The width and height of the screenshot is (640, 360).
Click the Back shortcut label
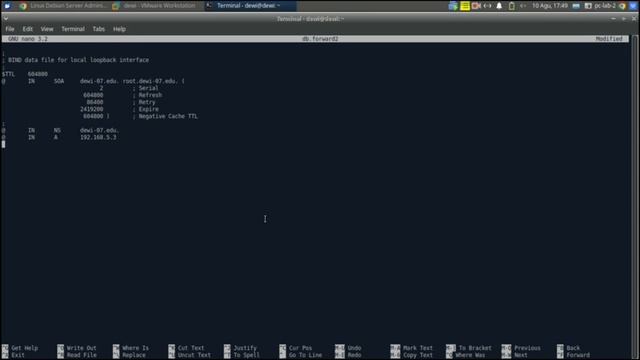coord(573,348)
